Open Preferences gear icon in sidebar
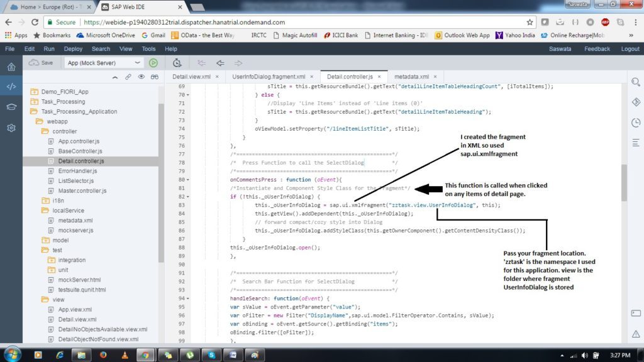The image size is (644, 362). pos(11,128)
